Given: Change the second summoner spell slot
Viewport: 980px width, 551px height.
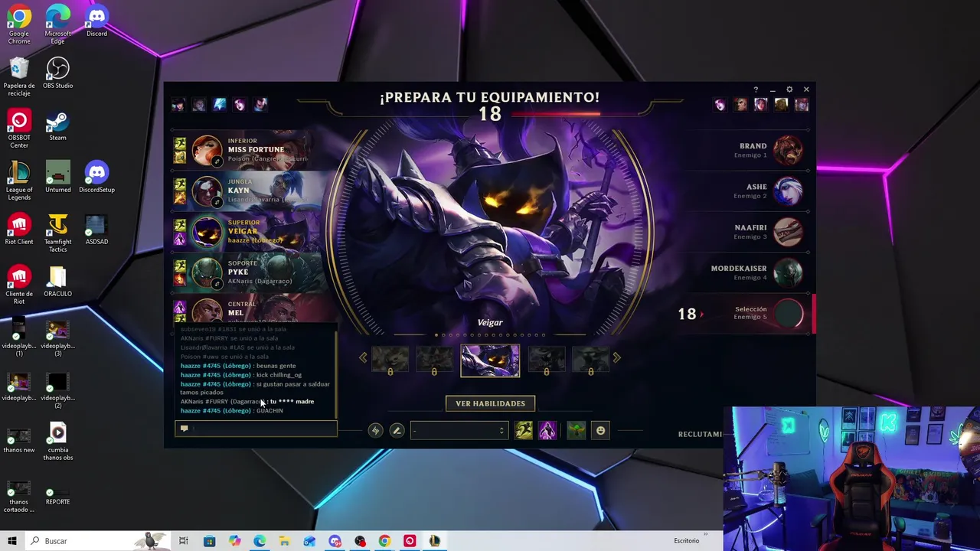Looking at the screenshot, I should point(547,431).
